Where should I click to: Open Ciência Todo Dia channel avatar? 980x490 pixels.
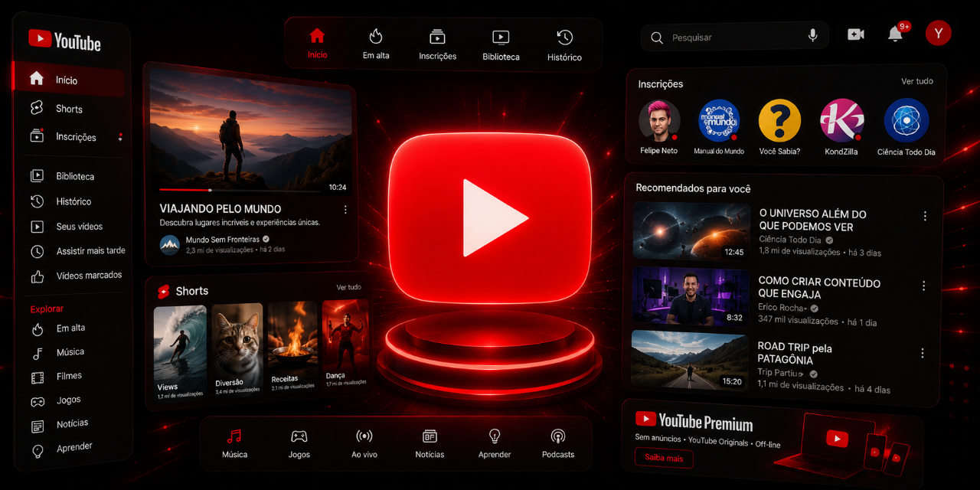click(x=906, y=121)
